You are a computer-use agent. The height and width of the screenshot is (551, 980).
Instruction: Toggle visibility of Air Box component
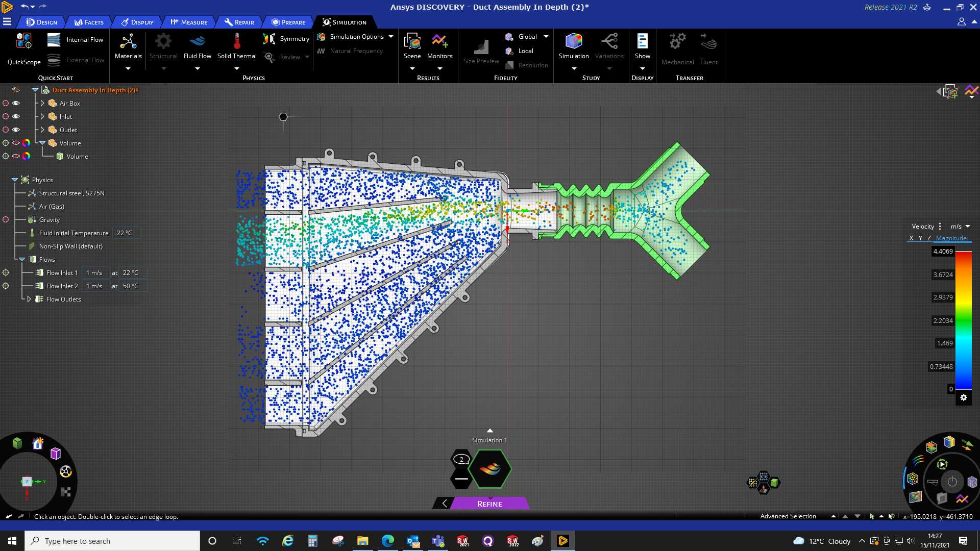[x=16, y=103]
